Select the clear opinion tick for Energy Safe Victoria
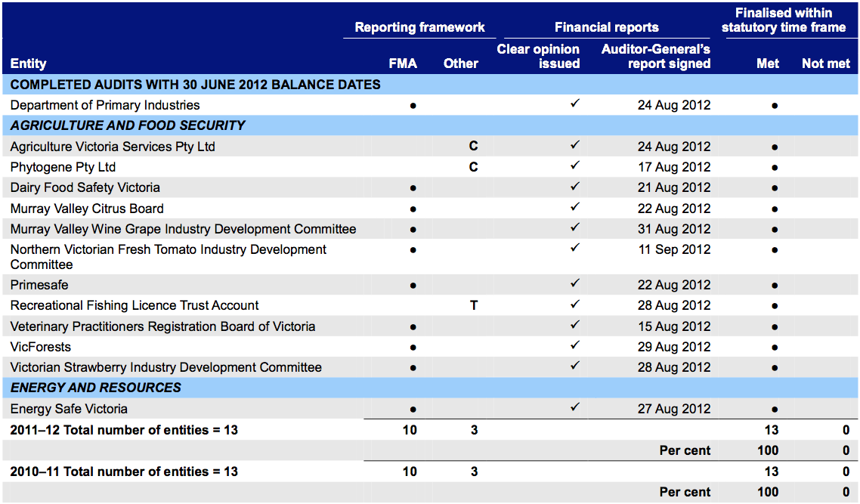The height and width of the screenshot is (504, 860). pos(575,407)
